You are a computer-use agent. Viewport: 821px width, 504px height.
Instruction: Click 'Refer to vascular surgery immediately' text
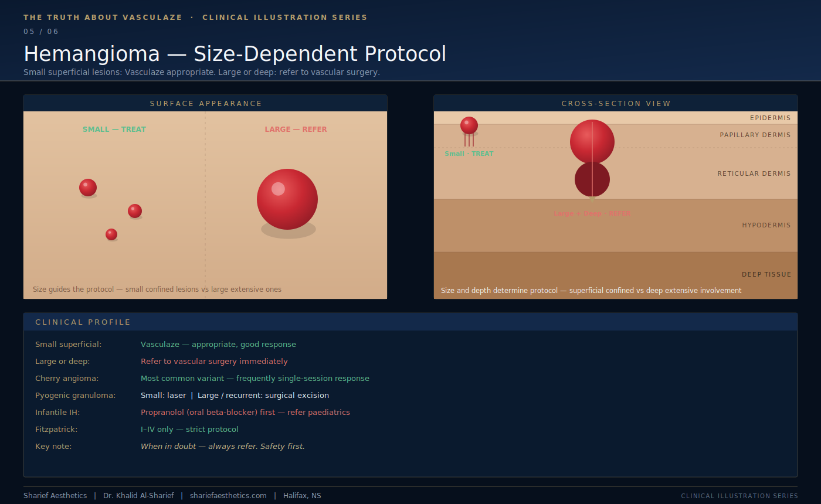coord(214,362)
